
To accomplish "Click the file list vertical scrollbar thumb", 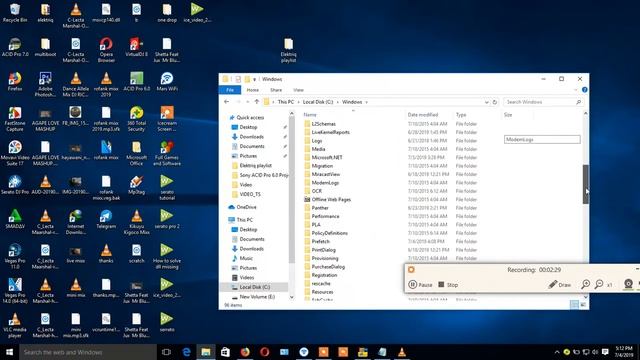I will pyautogui.click(x=586, y=184).
